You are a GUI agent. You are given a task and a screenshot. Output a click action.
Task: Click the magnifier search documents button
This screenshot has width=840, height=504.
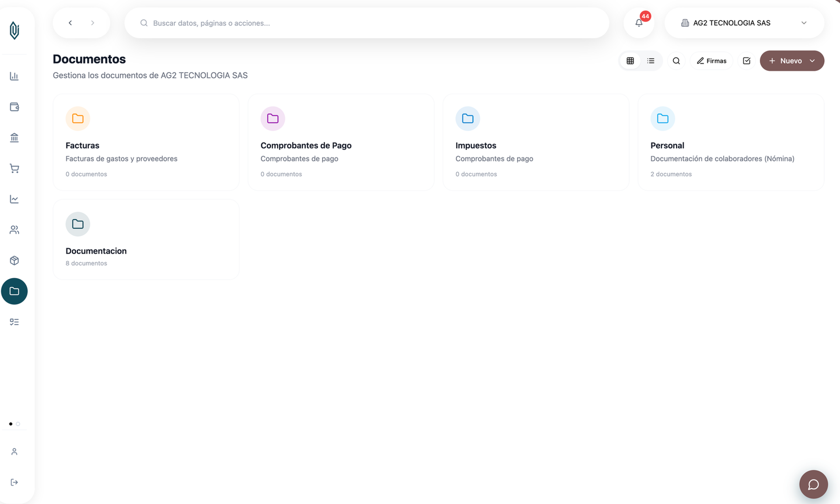point(676,61)
